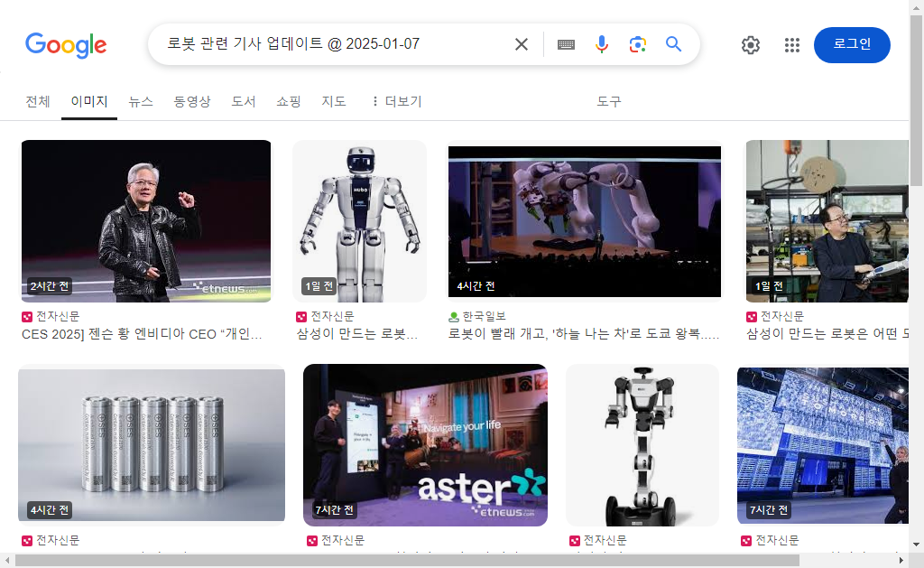924x568 pixels.
Task: Open laundry-folding robot arms stage image
Action: [585, 221]
